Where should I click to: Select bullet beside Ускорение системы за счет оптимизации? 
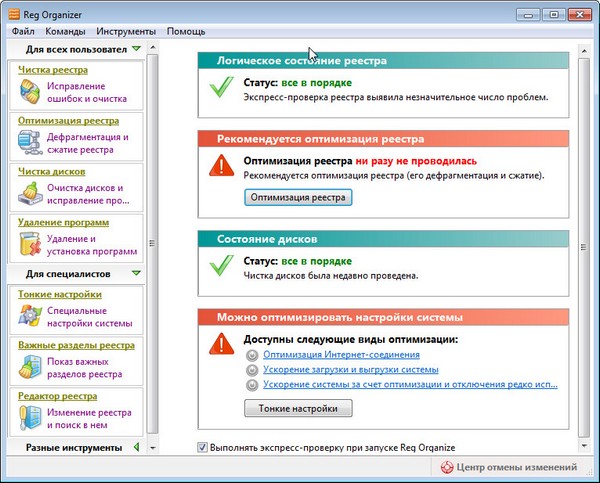(252, 385)
